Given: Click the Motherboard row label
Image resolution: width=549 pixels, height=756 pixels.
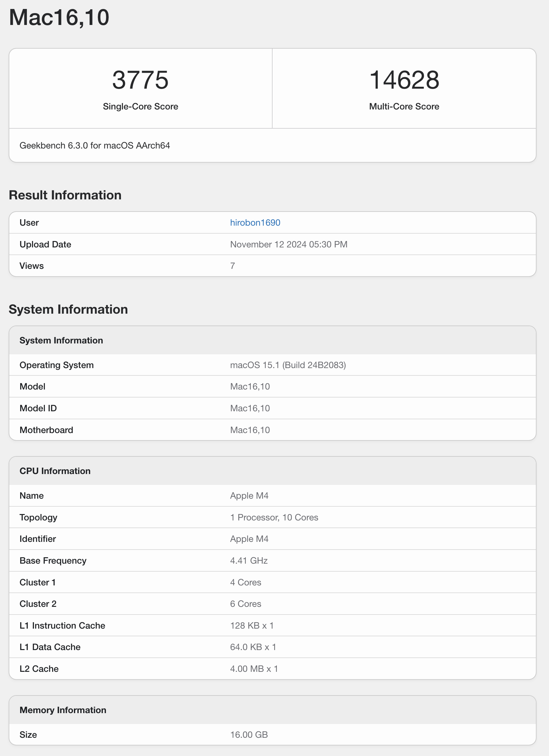Looking at the screenshot, I should (x=46, y=430).
